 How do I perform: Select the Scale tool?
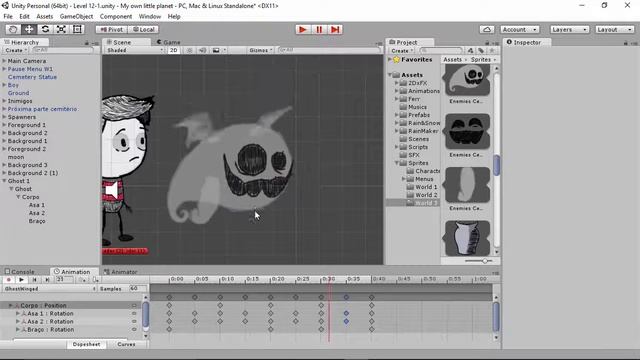pos(61,29)
